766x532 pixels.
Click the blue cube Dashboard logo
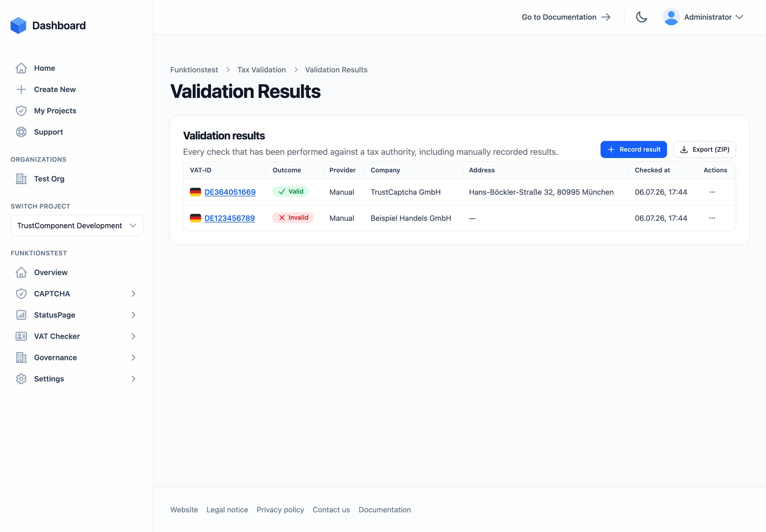[18, 26]
